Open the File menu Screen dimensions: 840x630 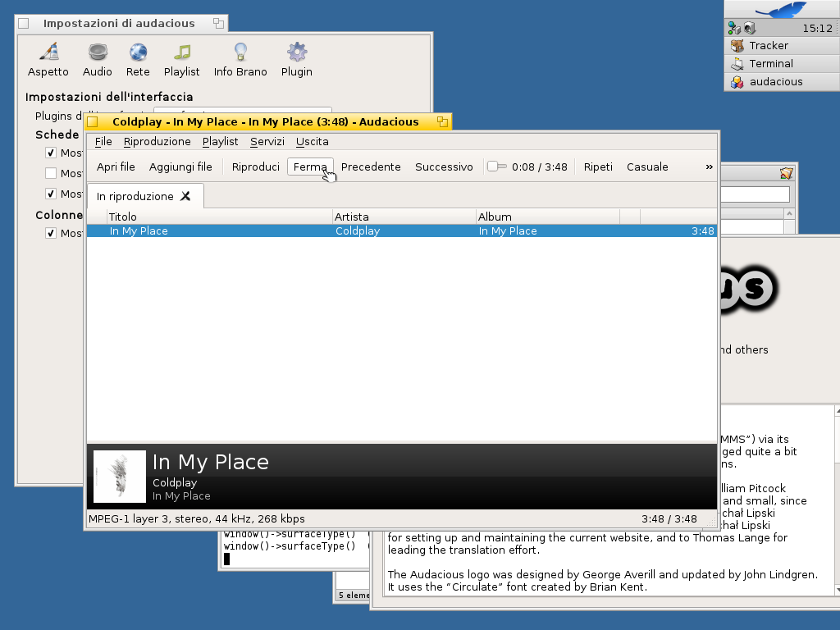[103, 141]
